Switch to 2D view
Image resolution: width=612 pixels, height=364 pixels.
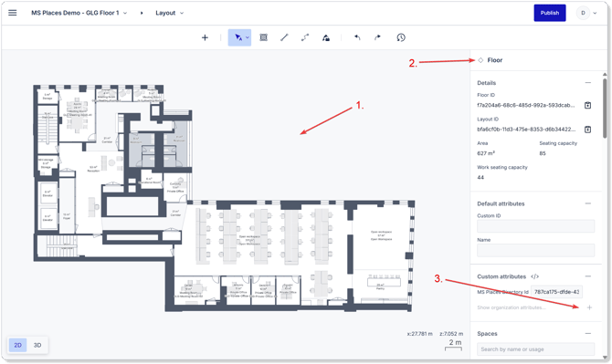[18, 345]
